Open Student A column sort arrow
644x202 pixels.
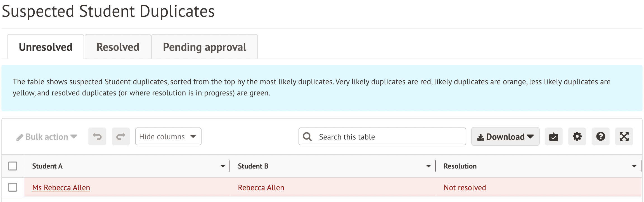point(222,166)
